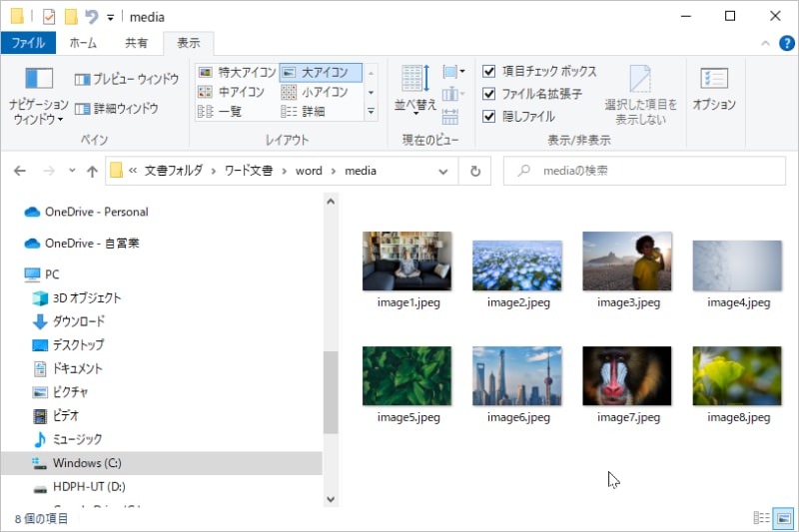Switch to details view via status bar icon

point(761,518)
